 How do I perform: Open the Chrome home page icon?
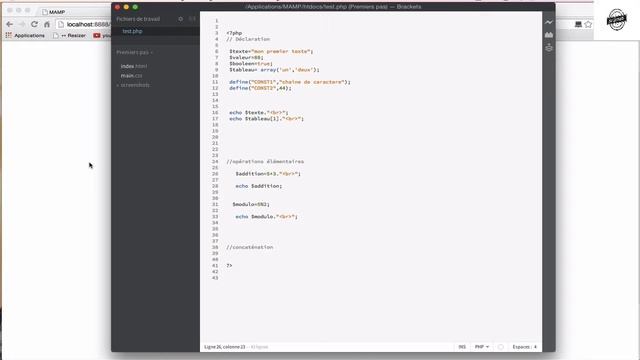point(47,24)
